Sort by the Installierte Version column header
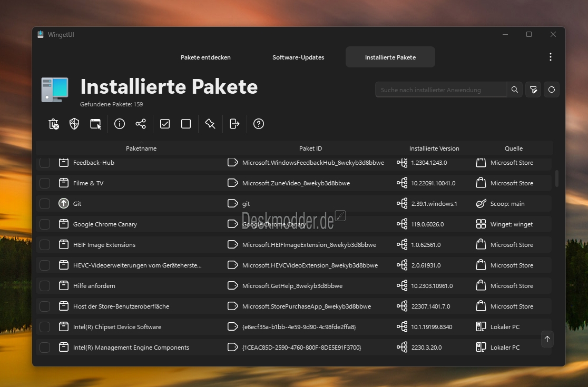Image resolution: width=588 pixels, height=387 pixels. click(x=434, y=148)
